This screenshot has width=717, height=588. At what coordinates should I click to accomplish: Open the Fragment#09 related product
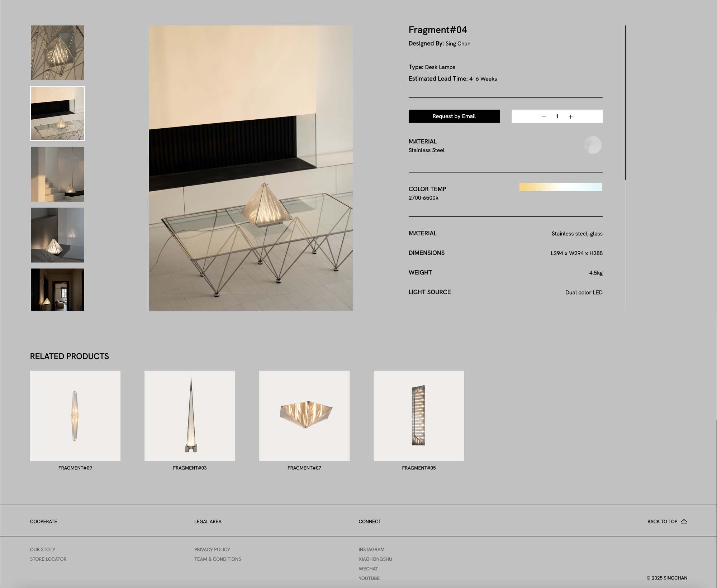pos(75,416)
